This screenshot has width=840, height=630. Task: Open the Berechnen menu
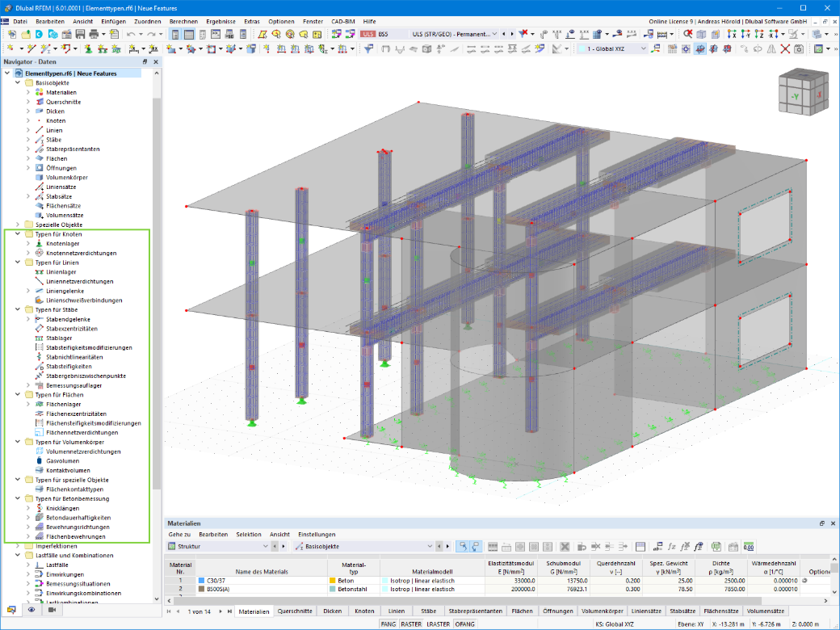pos(183,22)
